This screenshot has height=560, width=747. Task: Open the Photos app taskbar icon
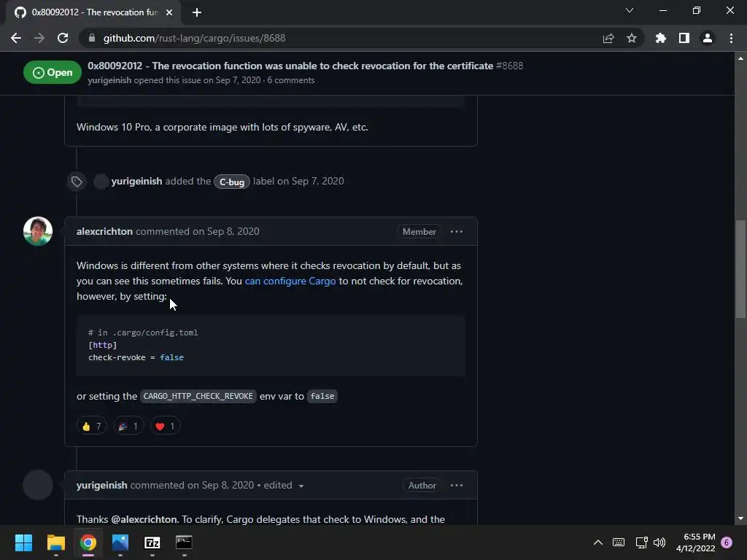click(x=120, y=542)
